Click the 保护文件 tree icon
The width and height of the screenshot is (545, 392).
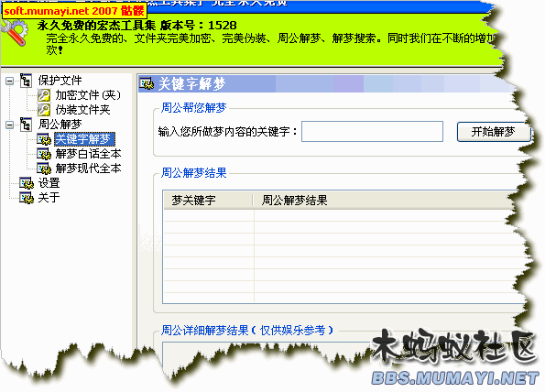coord(26,81)
